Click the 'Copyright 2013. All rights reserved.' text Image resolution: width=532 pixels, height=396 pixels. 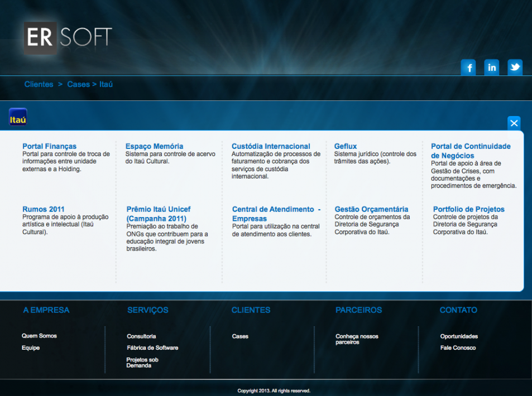274,391
